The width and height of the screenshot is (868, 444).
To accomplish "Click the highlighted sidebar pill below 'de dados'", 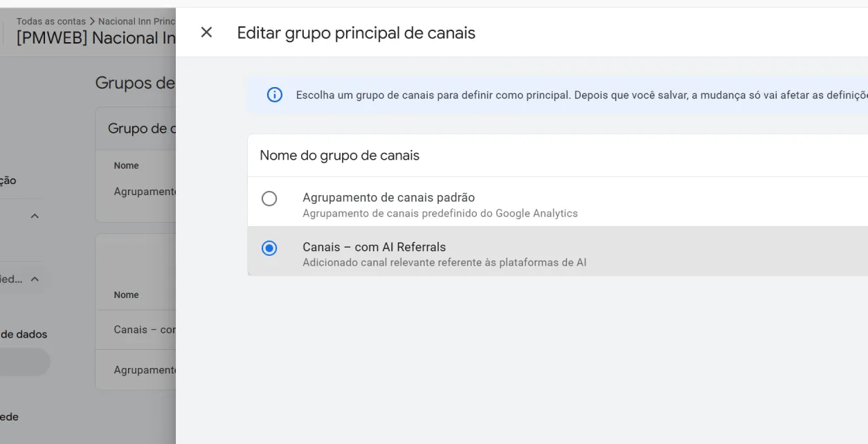I will click(24, 362).
